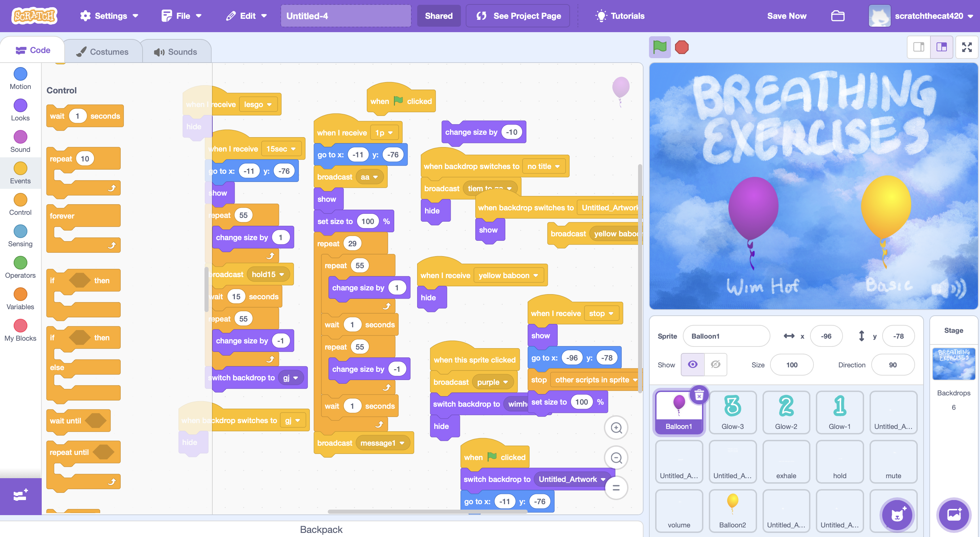Open the Add Extension button
The image size is (980, 537).
(21, 496)
